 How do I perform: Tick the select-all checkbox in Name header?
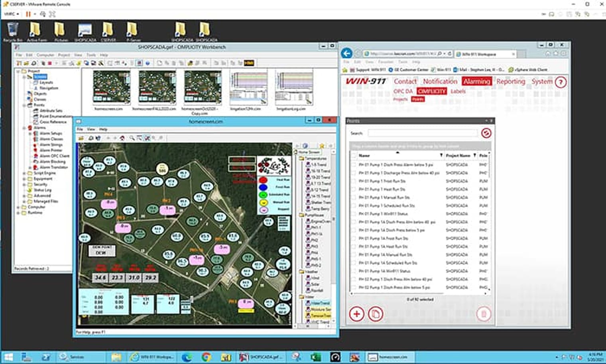tap(354, 155)
